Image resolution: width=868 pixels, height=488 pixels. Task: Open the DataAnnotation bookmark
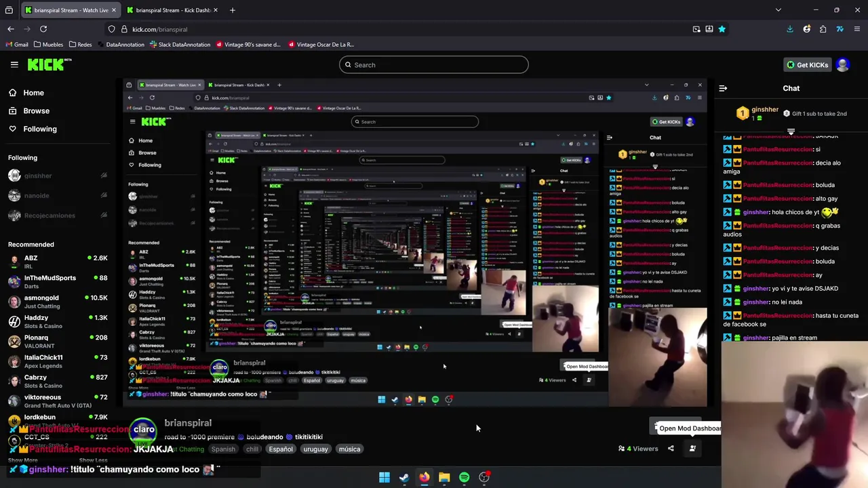[x=121, y=45]
